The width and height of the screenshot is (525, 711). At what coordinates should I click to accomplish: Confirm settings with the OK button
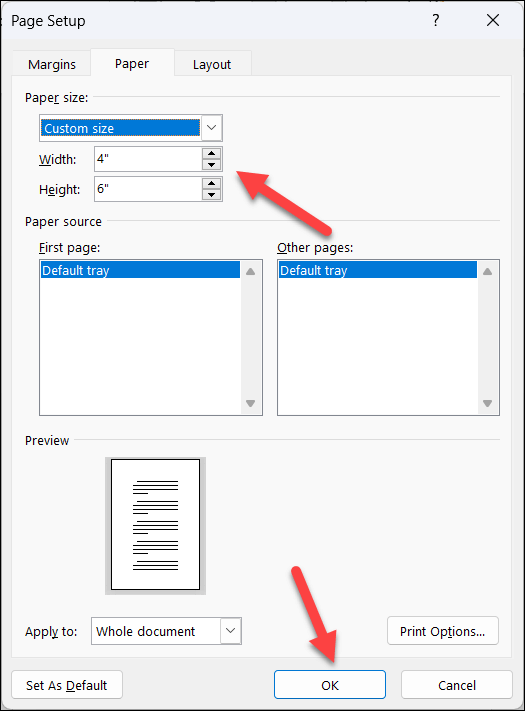point(330,685)
